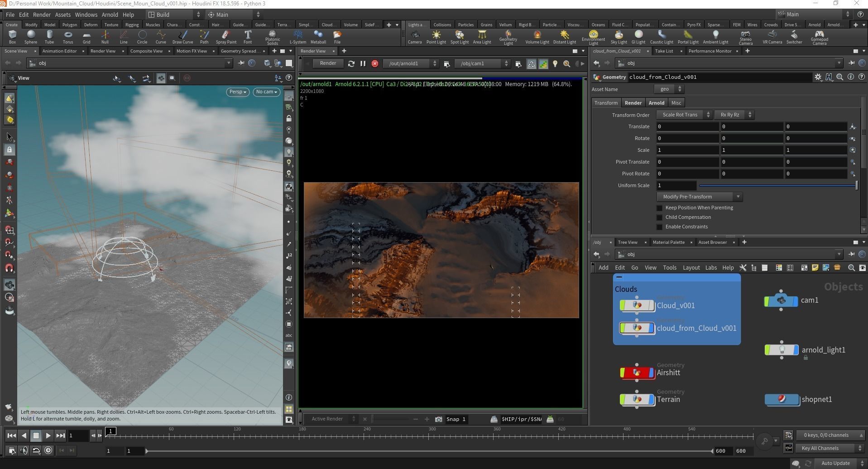Open the Windows menu

pos(86,15)
